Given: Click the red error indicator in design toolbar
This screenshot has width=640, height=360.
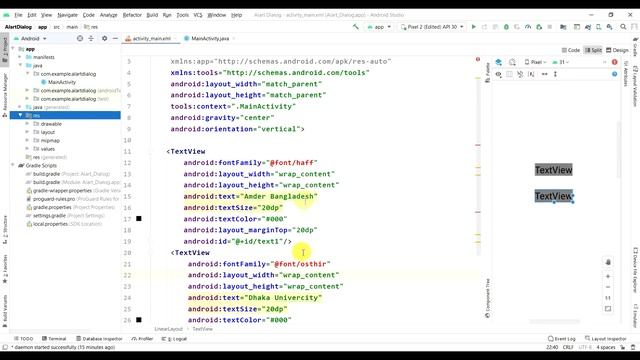Looking at the screenshot, I should click(x=614, y=62).
